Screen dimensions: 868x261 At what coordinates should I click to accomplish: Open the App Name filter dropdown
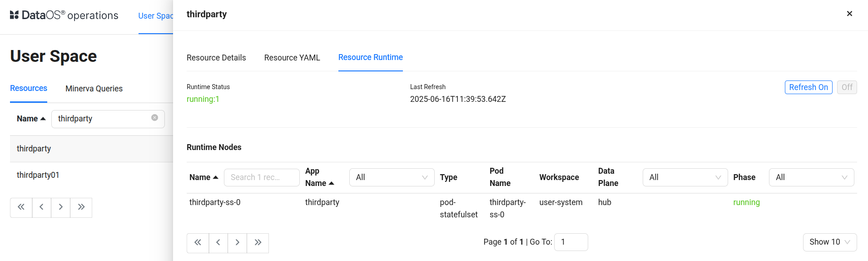392,177
